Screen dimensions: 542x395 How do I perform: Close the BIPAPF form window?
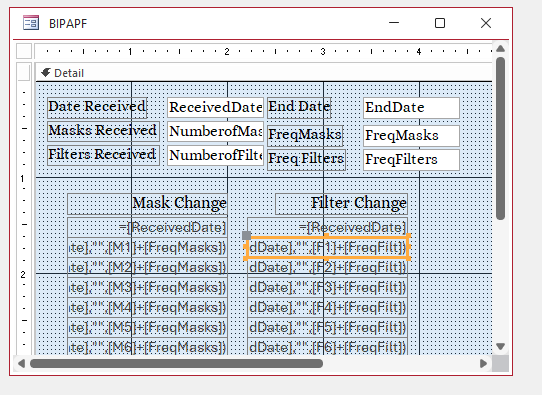point(486,23)
